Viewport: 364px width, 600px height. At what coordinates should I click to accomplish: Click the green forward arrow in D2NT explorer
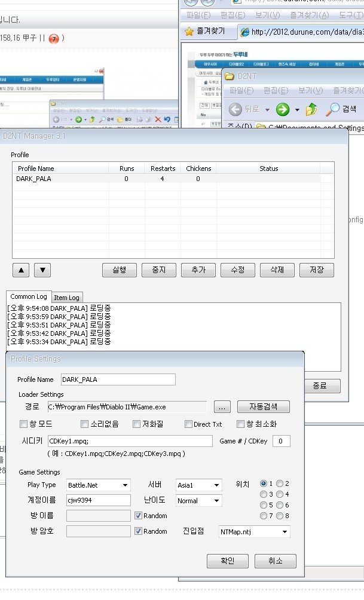click(x=283, y=109)
